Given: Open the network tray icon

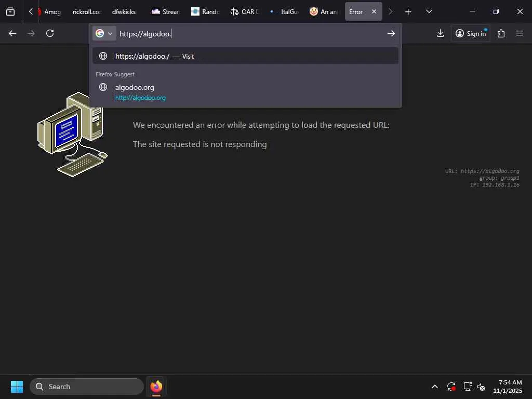Looking at the screenshot, I should pos(468,387).
